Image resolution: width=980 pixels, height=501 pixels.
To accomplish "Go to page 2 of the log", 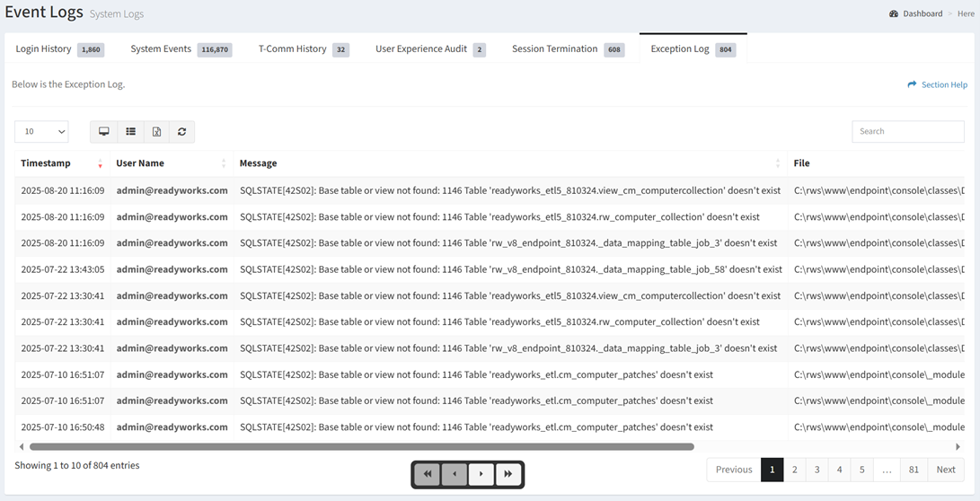I will pos(794,470).
